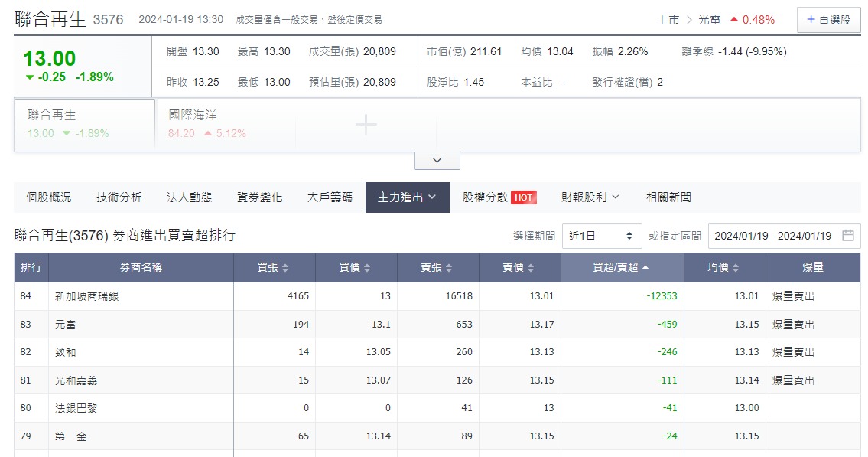Sort by 買價 column arrows
This screenshot has height=457, width=868.
367,268
